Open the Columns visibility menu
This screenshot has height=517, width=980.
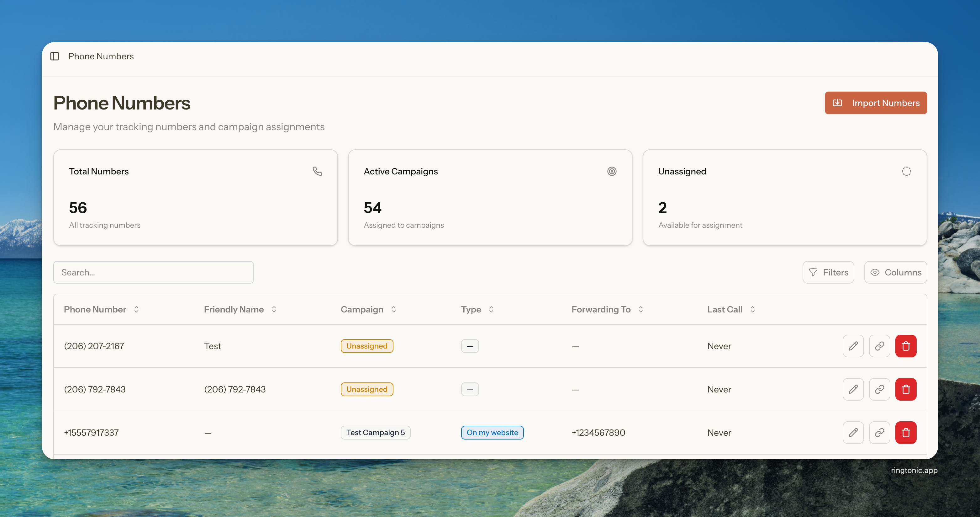click(895, 272)
